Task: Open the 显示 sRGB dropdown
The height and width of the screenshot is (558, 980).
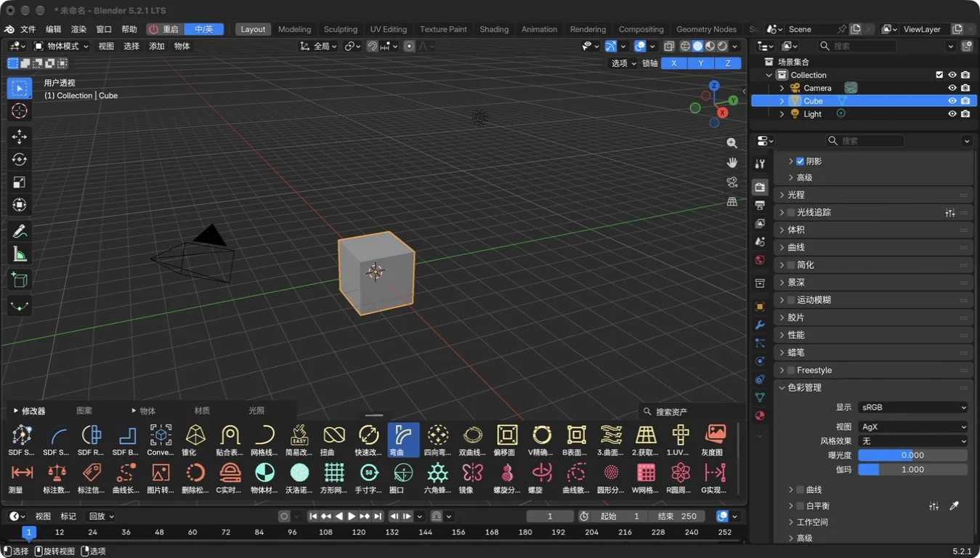Action: point(912,408)
